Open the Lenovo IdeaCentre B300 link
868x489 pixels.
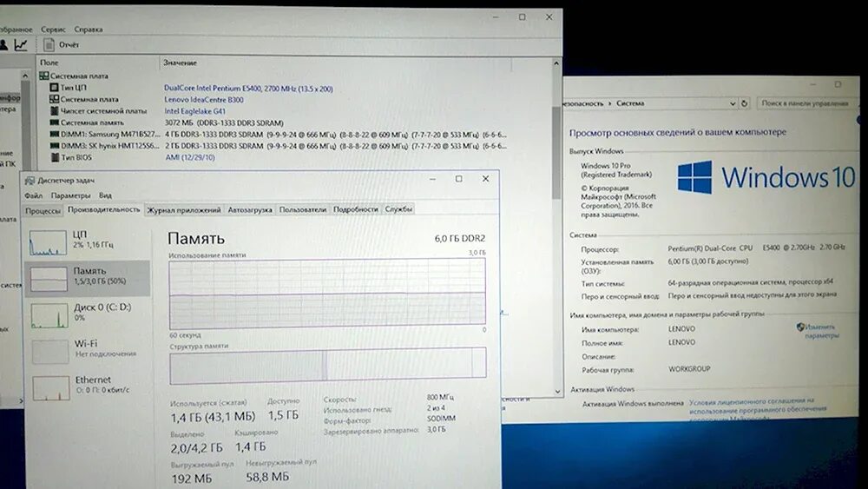(204, 100)
